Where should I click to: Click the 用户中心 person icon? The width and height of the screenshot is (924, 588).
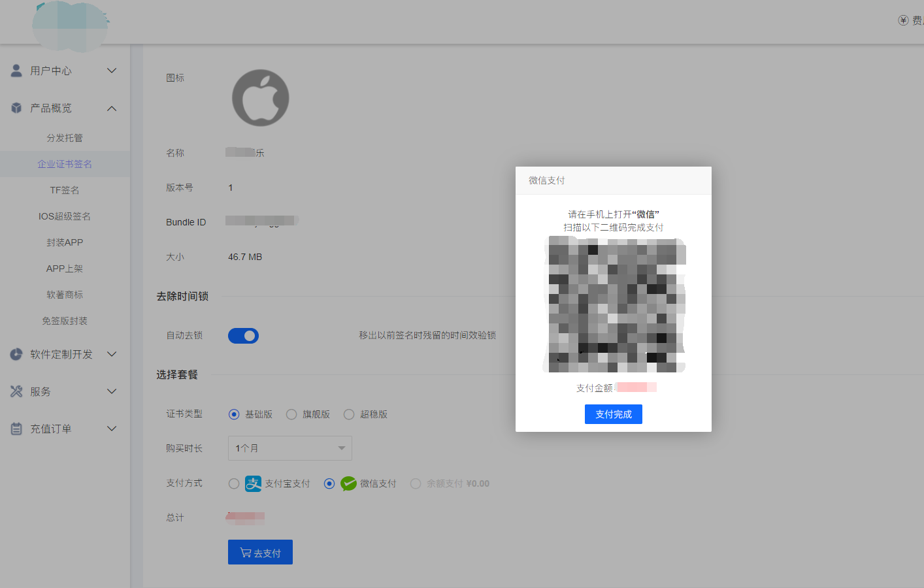(16, 71)
